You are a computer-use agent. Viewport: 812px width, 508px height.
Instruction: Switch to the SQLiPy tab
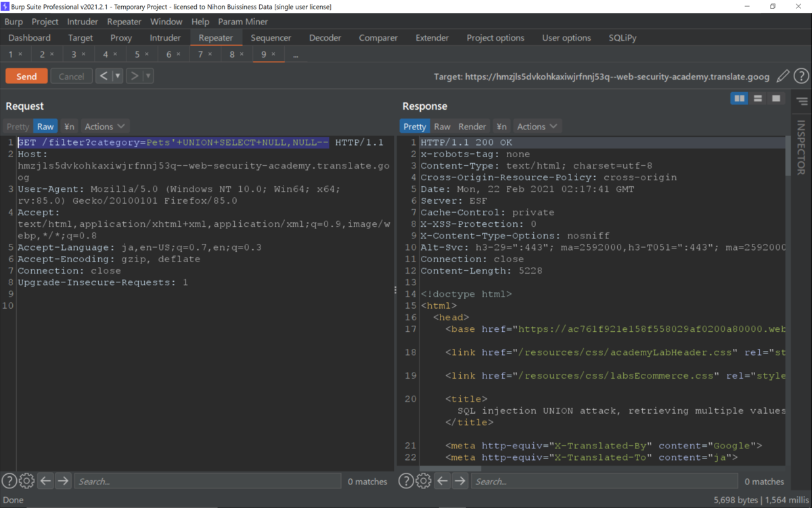point(623,38)
